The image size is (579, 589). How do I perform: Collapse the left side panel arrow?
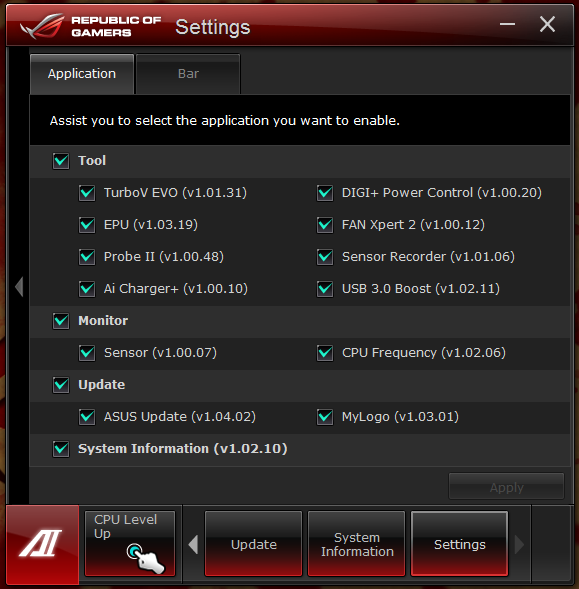(19, 287)
